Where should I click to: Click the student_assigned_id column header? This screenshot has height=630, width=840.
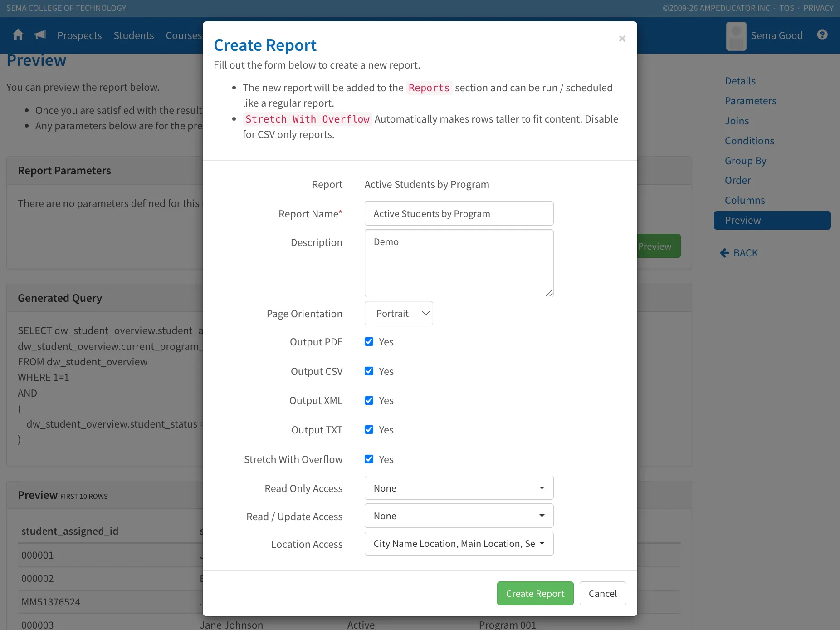70,531
